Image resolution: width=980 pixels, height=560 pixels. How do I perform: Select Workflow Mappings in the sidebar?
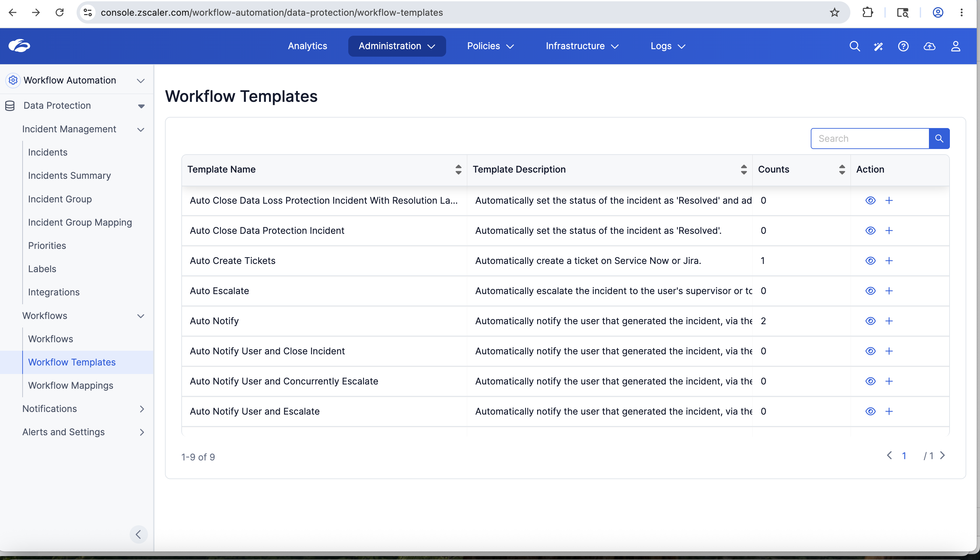(71, 385)
